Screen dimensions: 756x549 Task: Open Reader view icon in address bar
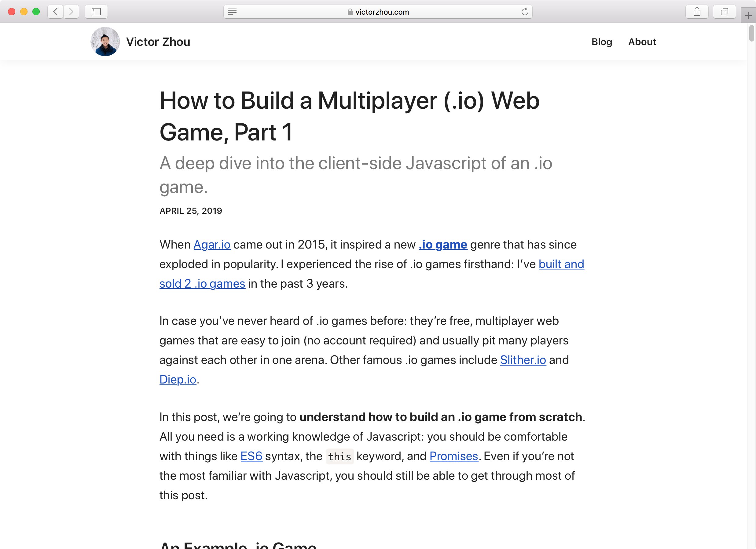(232, 12)
